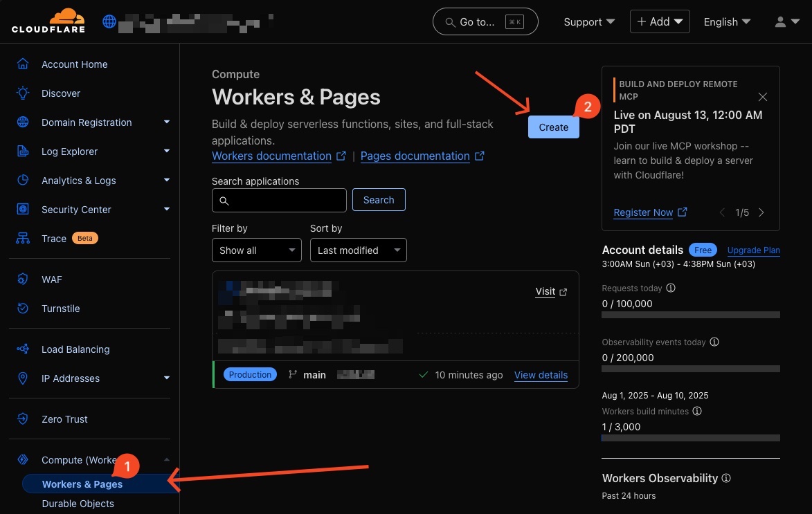The height and width of the screenshot is (514, 812).
Task: Open the Support dropdown menu
Action: coord(589,21)
